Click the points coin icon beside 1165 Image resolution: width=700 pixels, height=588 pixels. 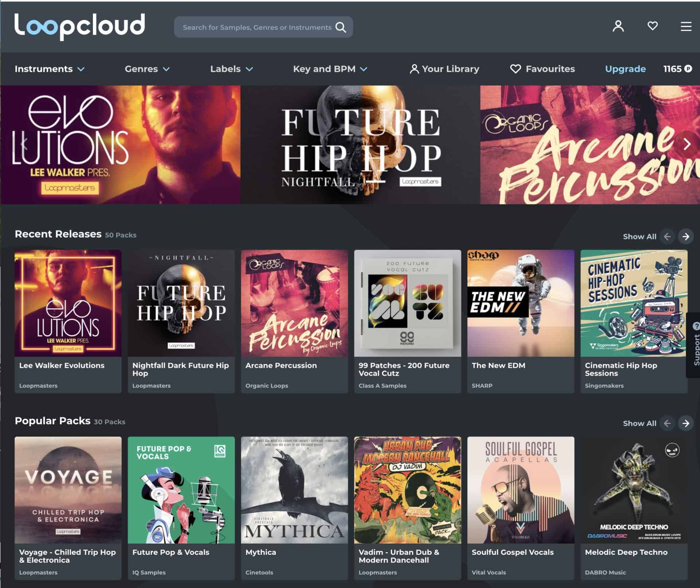pos(688,68)
